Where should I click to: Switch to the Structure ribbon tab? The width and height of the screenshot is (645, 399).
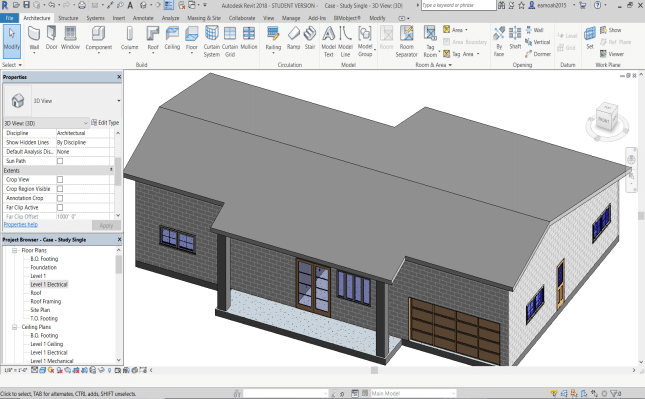[x=68, y=18]
